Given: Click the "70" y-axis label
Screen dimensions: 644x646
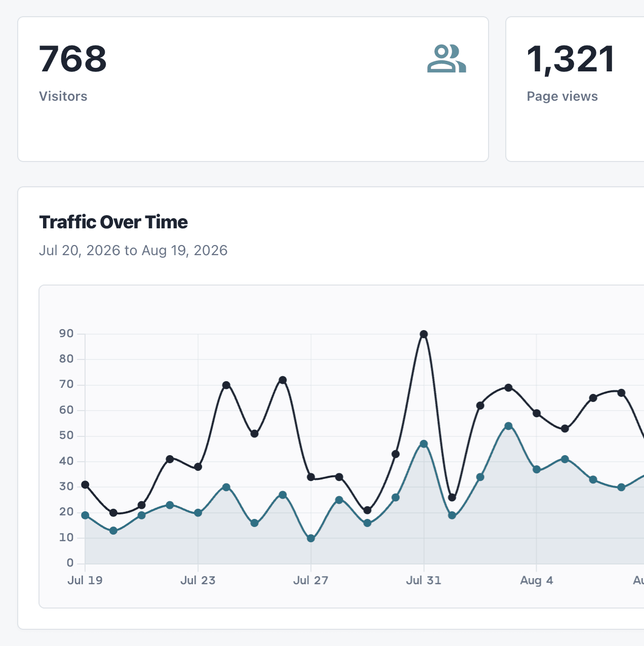Looking at the screenshot, I should [x=66, y=385].
